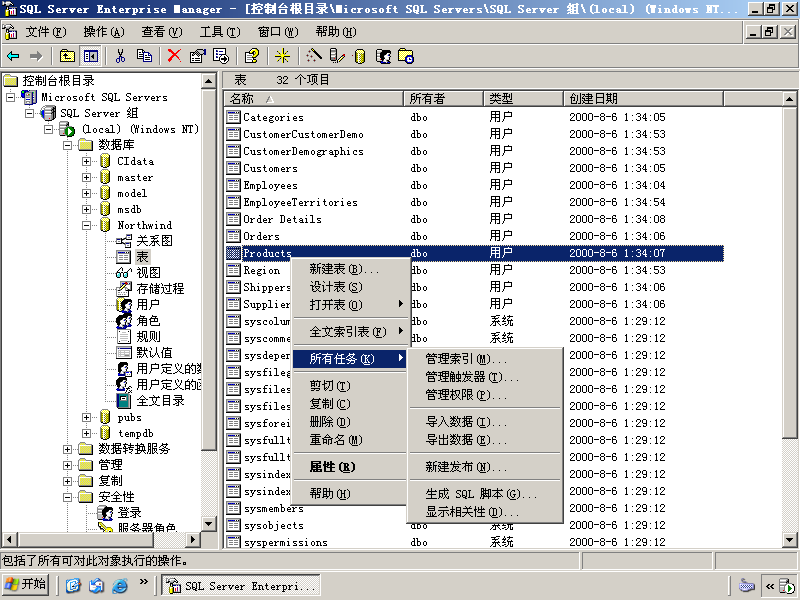Image resolution: width=800 pixels, height=600 pixels.
Task: Sort by 名称 column header
Action: (314, 98)
